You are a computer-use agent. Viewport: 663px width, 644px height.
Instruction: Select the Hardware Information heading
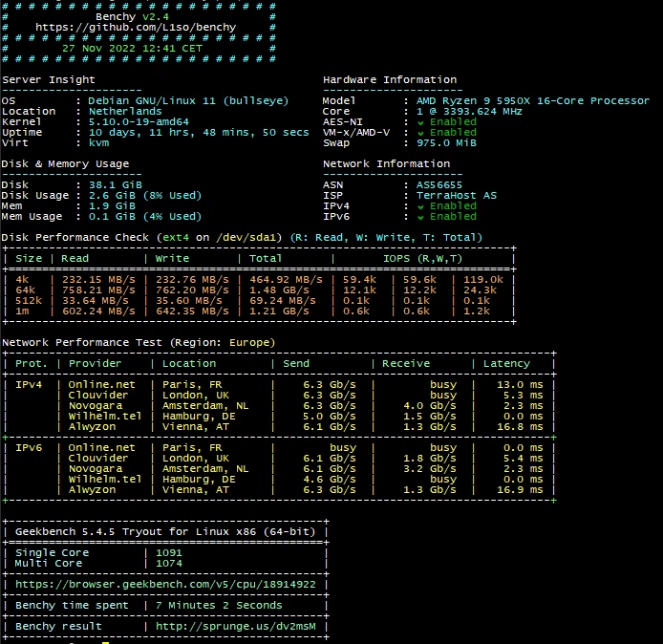(x=390, y=80)
